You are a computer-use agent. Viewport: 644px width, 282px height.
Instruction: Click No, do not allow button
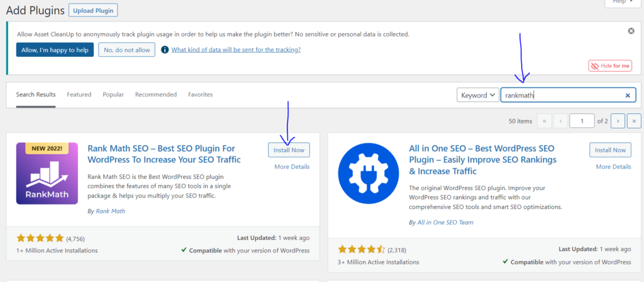click(x=127, y=50)
